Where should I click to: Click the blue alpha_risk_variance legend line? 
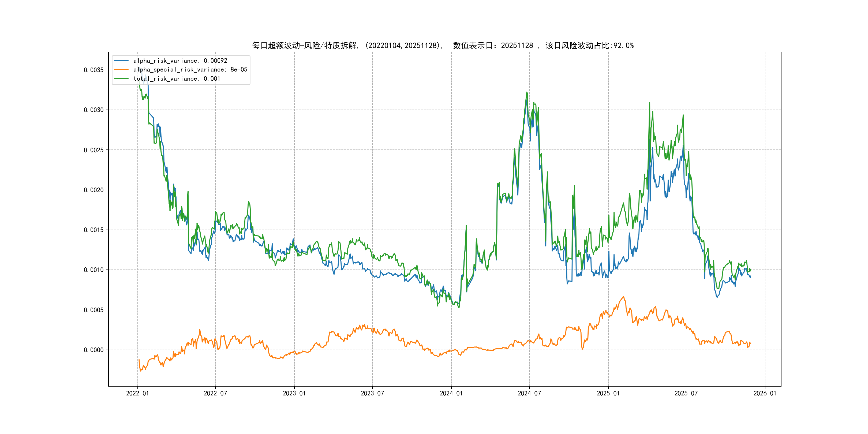tap(121, 61)
